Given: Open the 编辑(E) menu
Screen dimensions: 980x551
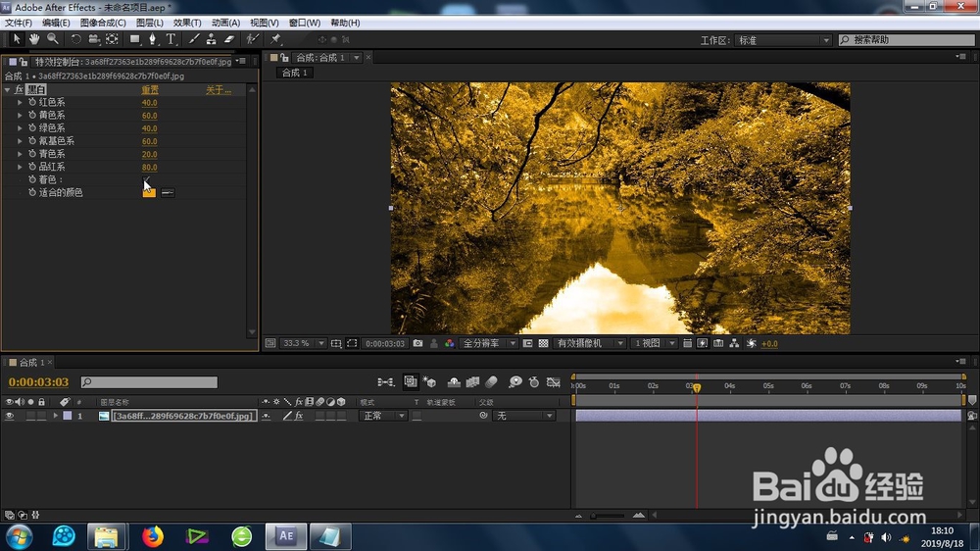Looking at the screenshot, I should [x=56, y=23].
